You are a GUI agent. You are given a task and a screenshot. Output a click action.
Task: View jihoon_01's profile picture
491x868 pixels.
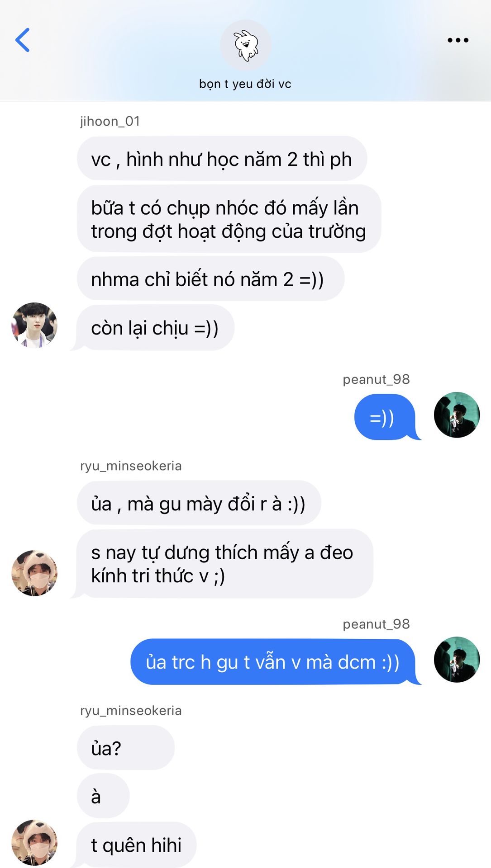[x=34, y=325]
